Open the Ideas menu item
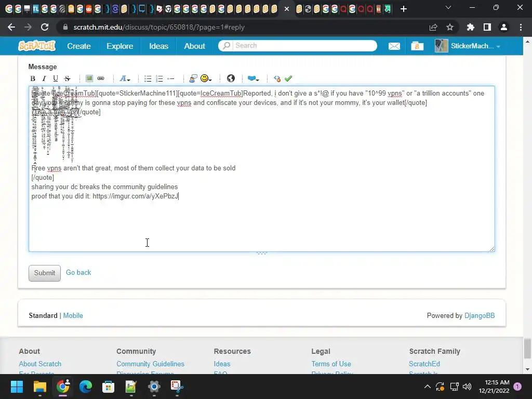 coord(158,46)
